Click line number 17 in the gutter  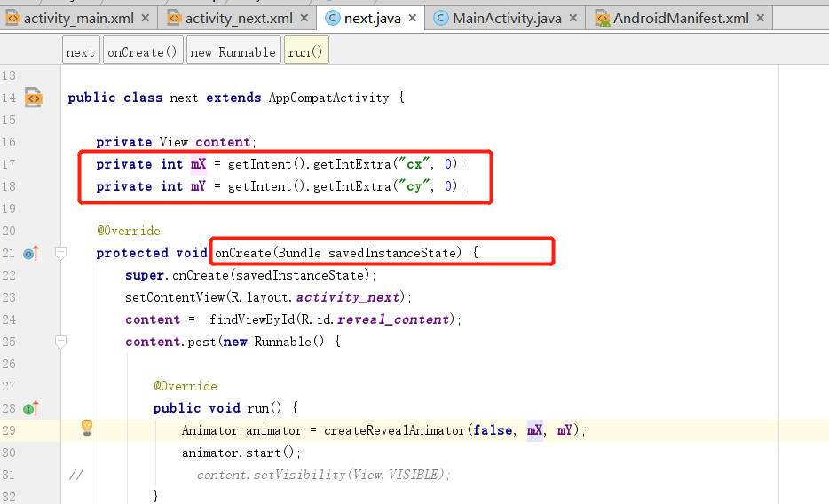(x=9, y=164)
